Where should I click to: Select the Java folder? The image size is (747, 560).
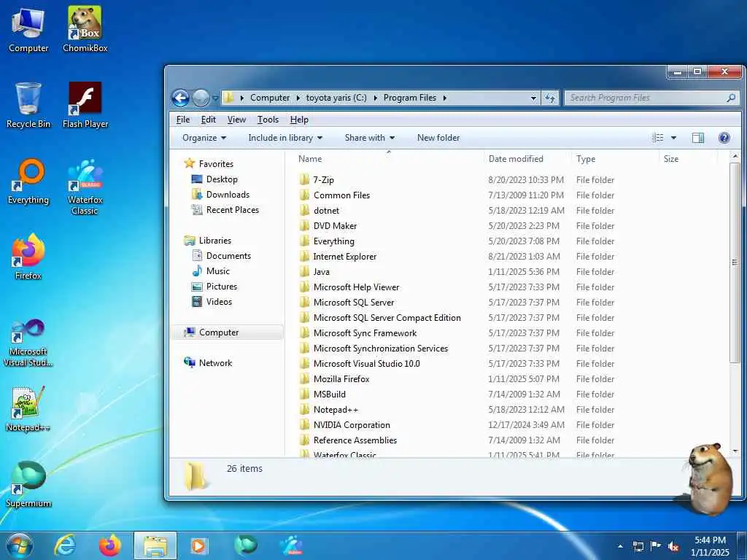pyautogui.click(x=314, y=272)
